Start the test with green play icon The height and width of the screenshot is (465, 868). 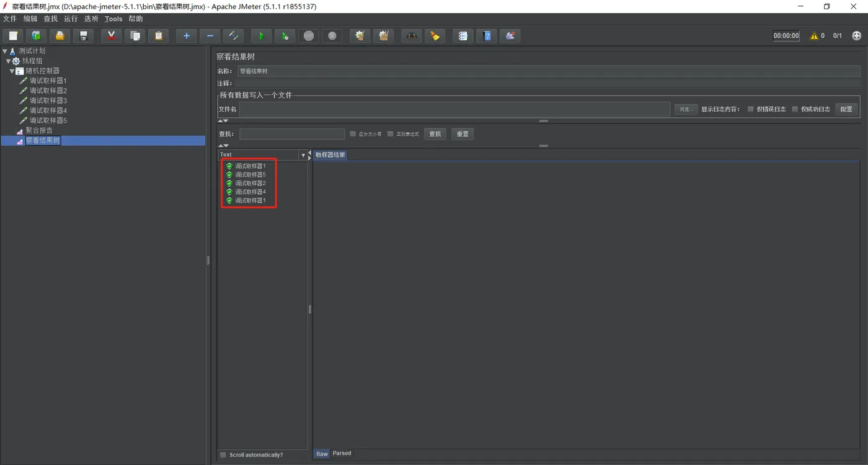[x=261, y=36]
